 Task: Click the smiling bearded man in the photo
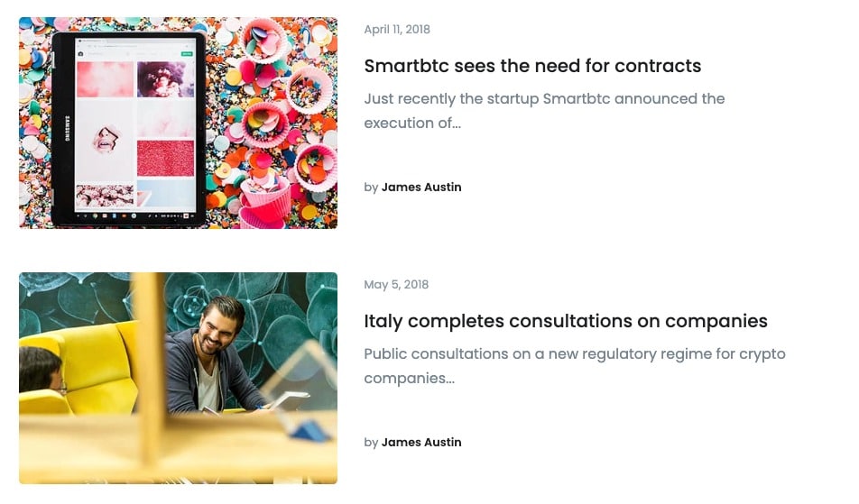click(x=214, y=356)
